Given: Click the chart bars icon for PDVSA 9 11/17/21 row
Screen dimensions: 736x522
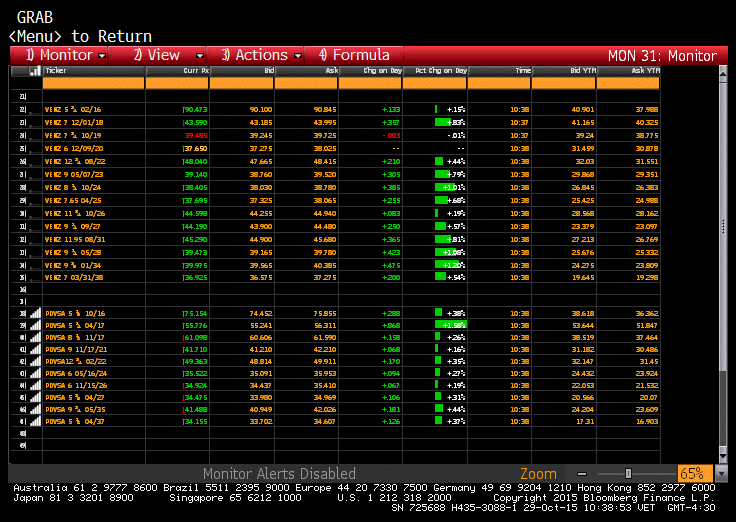Looking at the screenshot, I should click(x=35, y=349).
